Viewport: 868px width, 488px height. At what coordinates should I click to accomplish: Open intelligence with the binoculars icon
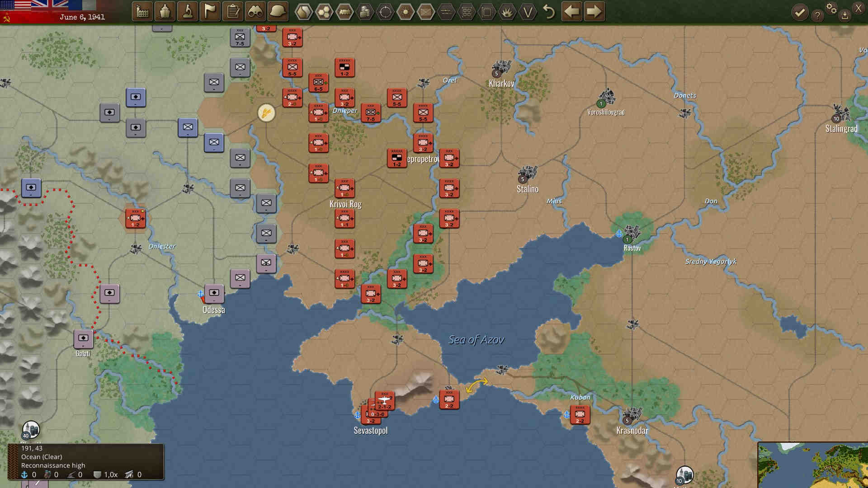pos(255,11)
